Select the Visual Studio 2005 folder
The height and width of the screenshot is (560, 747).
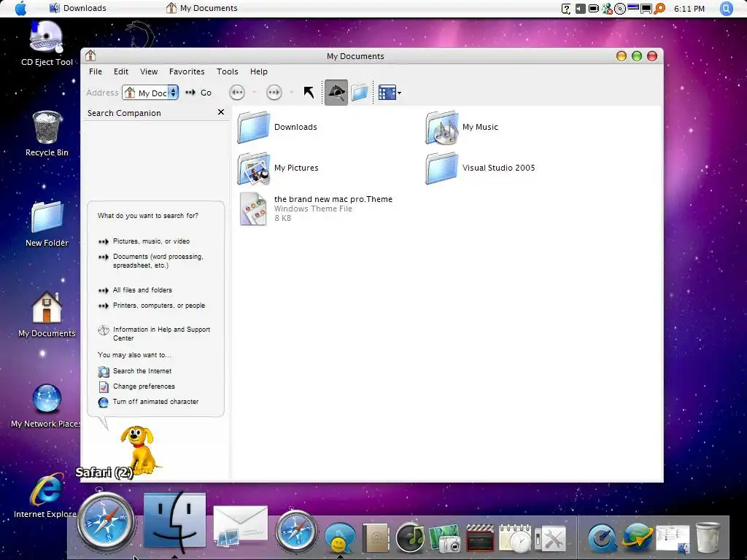tap(480, 168)
